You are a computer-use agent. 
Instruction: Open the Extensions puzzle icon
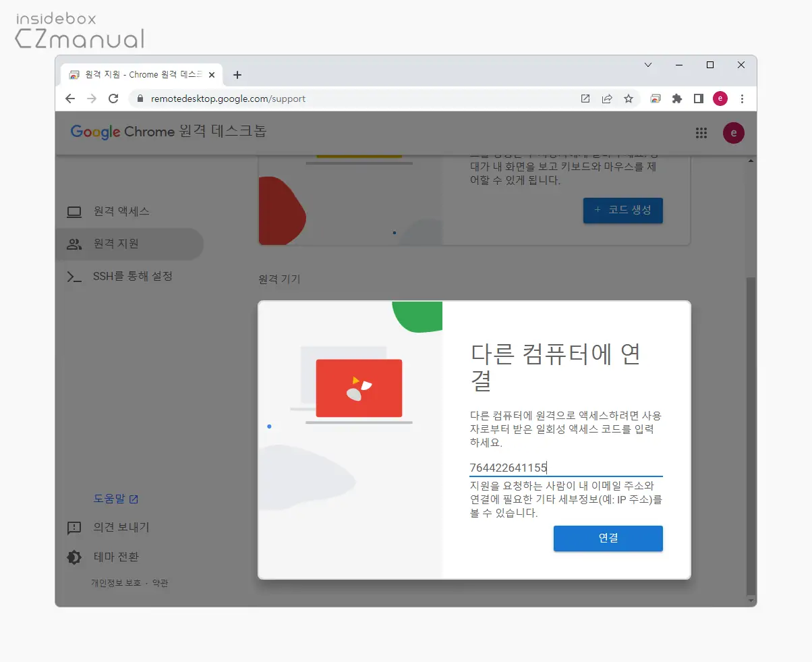pyautogui.click(x=677, y=99)
